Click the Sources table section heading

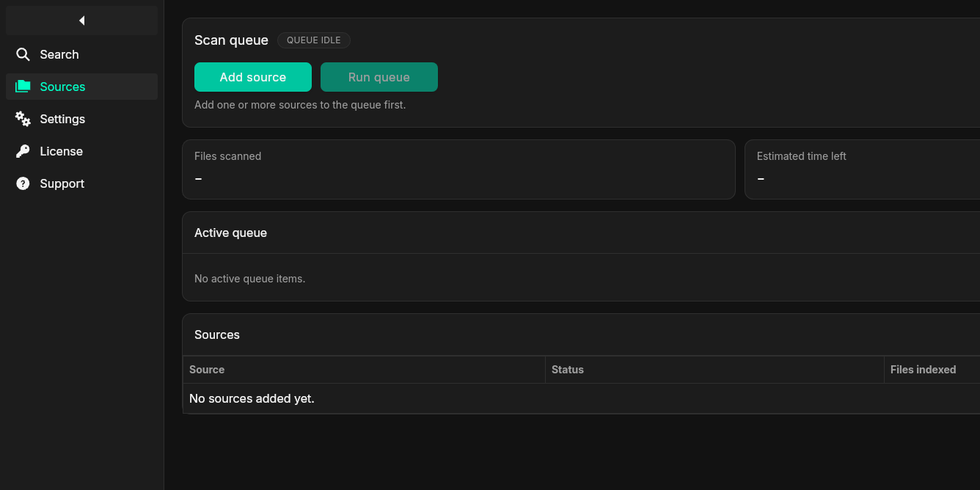[217, 334]
